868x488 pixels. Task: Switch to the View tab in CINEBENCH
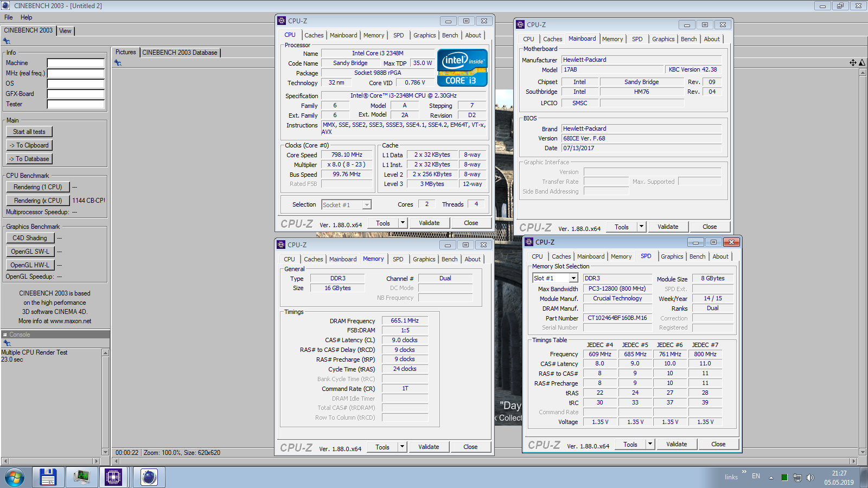(x=65, y=31)
